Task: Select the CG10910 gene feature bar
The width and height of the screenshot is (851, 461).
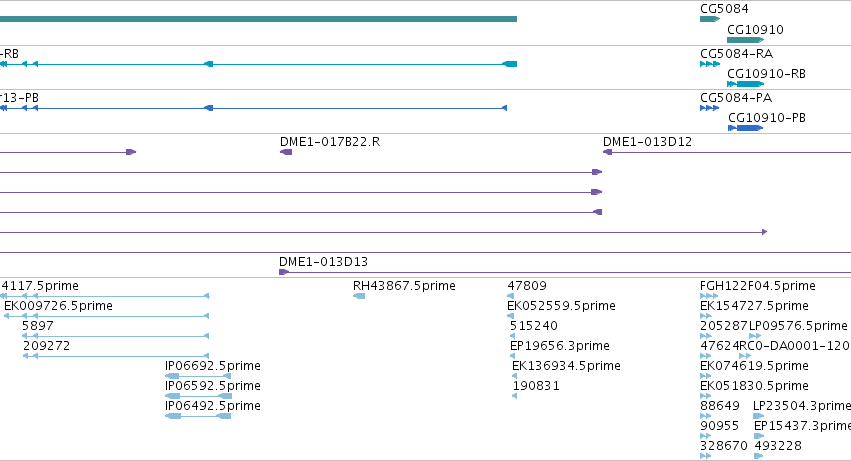Action: pos(745,40)
